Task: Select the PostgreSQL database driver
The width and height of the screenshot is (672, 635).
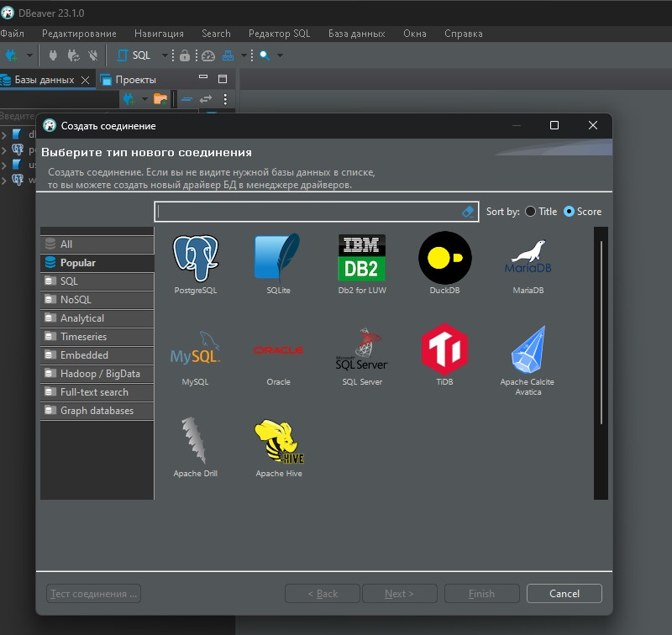Action: [x=196, y=264]
